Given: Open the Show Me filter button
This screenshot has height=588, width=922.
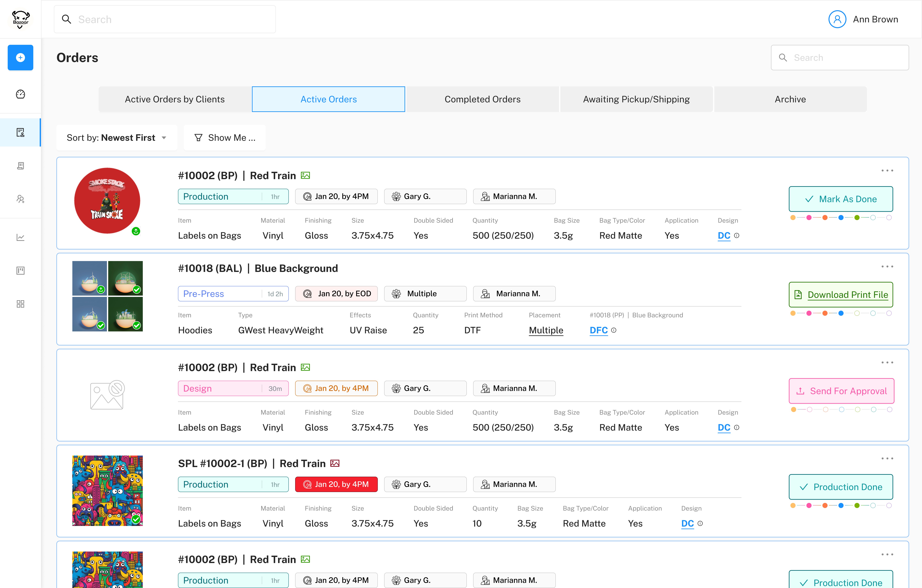Looking at the screenshot, I should point(225,138).
